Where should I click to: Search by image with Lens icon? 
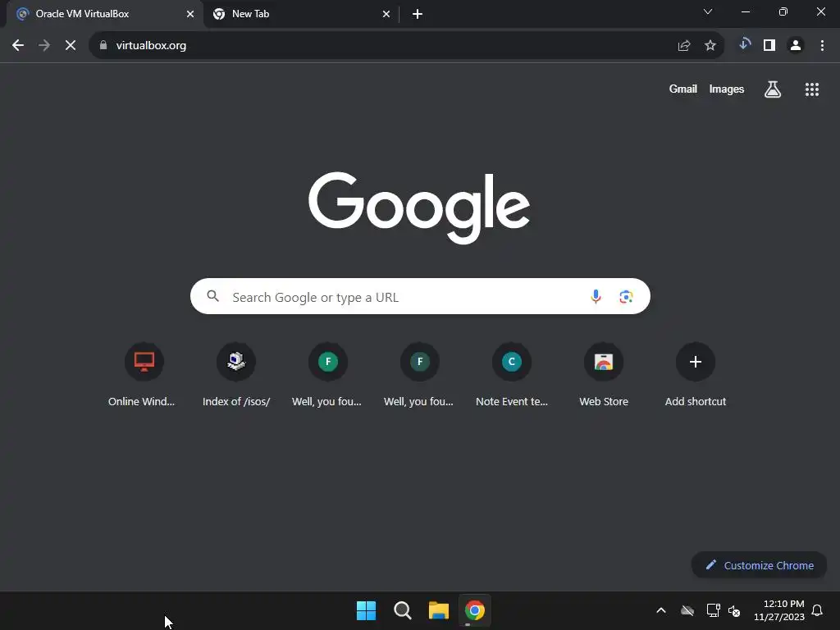point(626,296)
